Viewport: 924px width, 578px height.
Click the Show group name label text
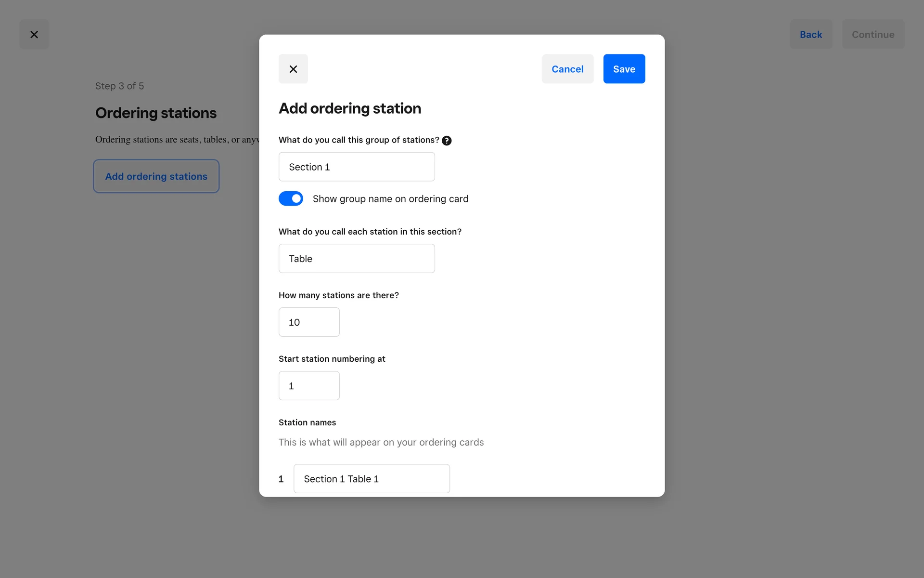coord(390,199)
